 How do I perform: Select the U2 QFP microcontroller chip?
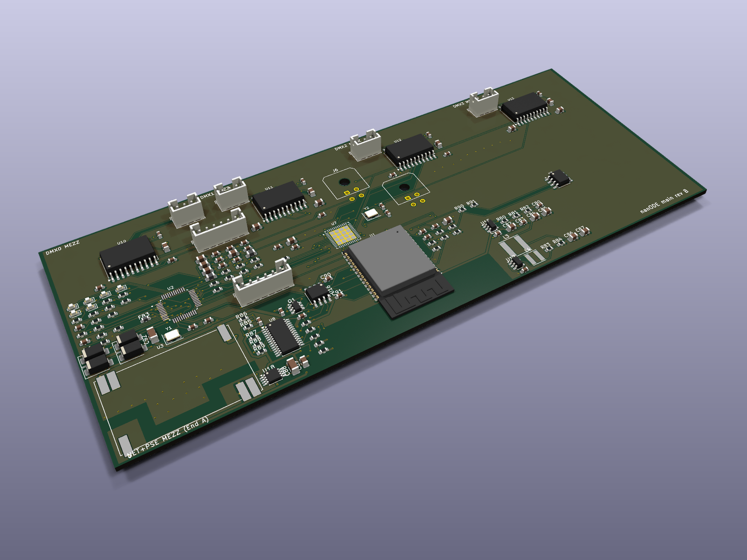tap(178, 306)
